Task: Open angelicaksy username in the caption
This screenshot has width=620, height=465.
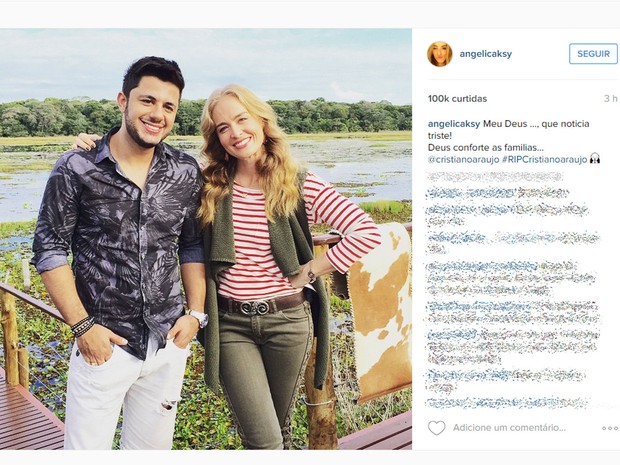Action: 454,124
